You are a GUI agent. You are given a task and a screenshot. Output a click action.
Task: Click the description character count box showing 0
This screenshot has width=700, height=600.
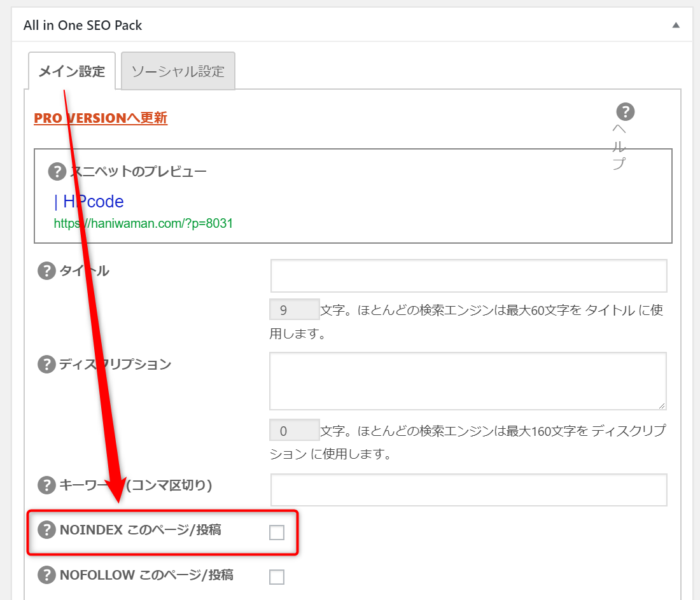tap(294, 430)
